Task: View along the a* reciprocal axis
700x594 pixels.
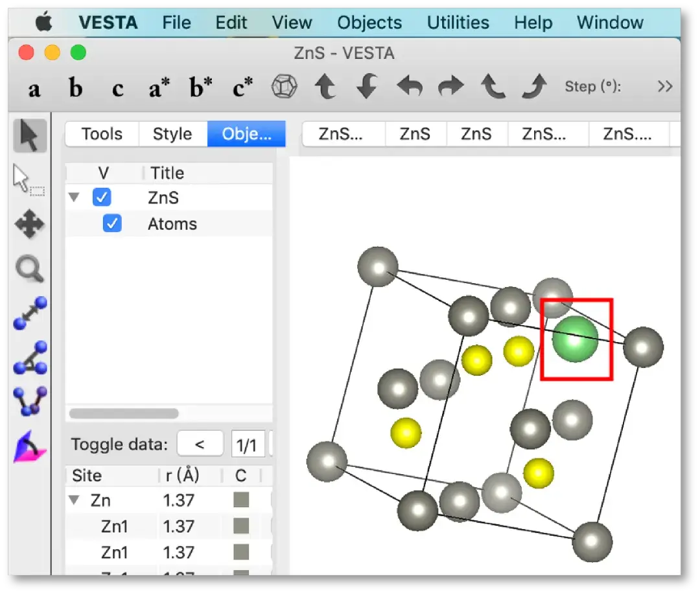Action: (159, 87)
